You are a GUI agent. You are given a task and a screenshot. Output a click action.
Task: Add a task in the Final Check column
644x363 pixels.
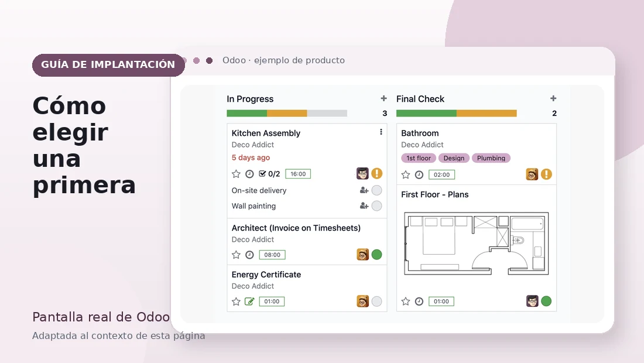(553, 98)
